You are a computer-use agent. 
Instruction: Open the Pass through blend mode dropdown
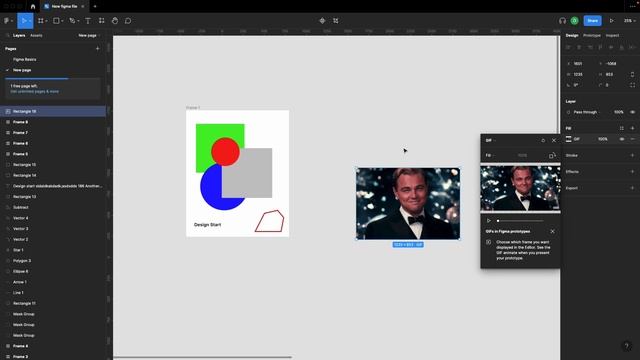pos(586,112)
